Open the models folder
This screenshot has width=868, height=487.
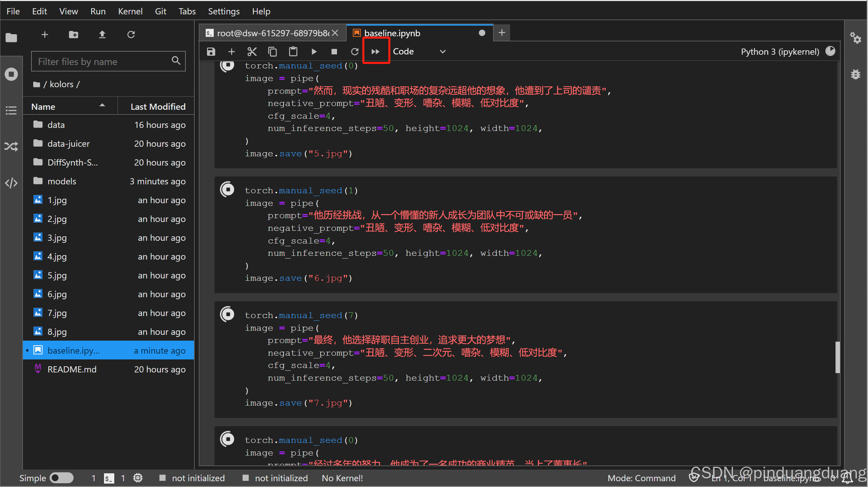[62, 181]
